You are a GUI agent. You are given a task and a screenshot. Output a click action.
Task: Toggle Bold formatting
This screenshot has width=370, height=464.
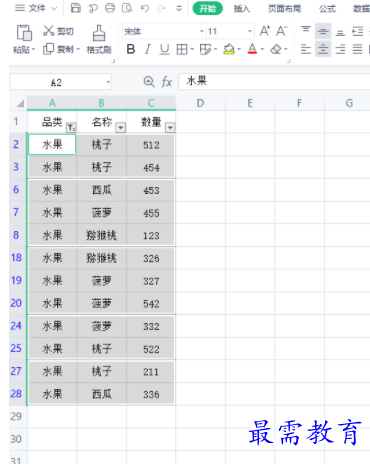[131, 49]
